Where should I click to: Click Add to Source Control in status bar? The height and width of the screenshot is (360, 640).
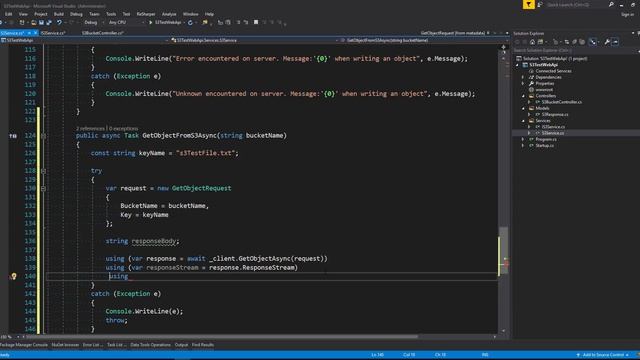(603, 355)
